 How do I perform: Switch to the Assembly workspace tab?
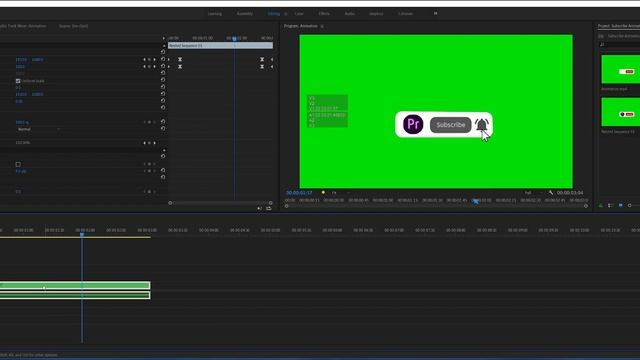point(244,14)
